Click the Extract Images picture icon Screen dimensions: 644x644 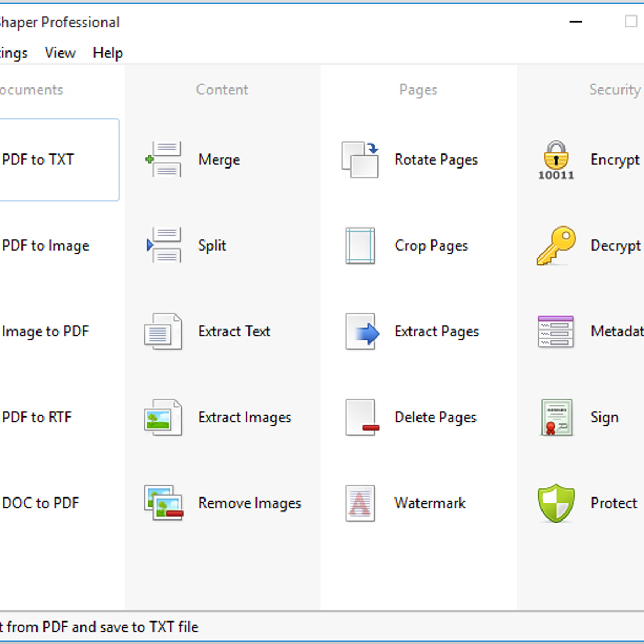click(163, 418)
